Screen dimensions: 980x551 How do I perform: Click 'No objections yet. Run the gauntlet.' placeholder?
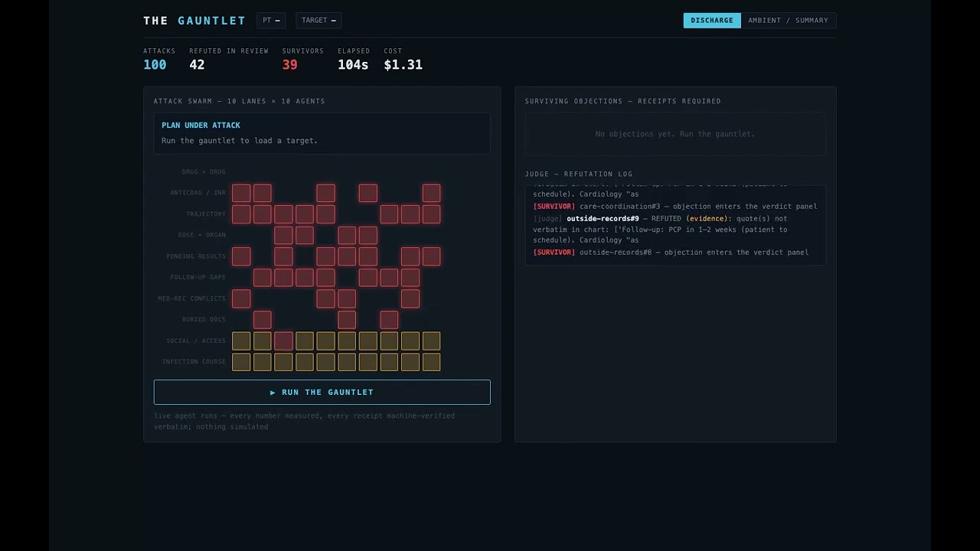[675, 134]
